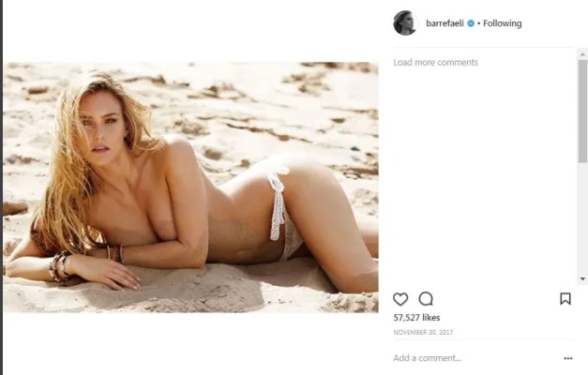
Task: Click the dark strip at window edge
Action: point(1,187)
